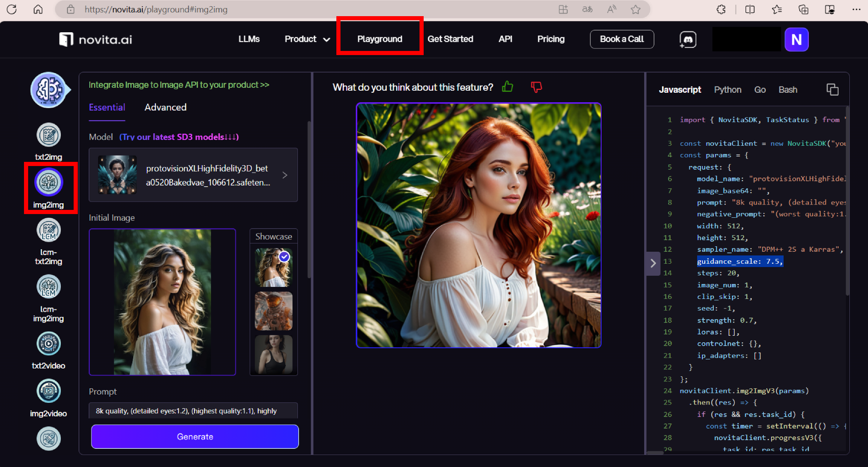This screenshot has height=467, width=868.
Task: Select the astronaut showcase thumbnail
Action: [x=273, y=311]
